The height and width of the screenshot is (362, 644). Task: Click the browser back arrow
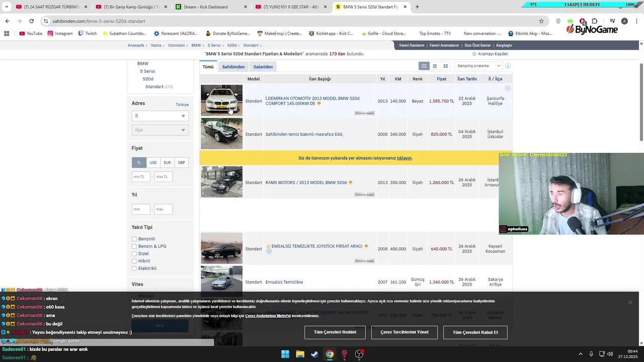(7, 21)
